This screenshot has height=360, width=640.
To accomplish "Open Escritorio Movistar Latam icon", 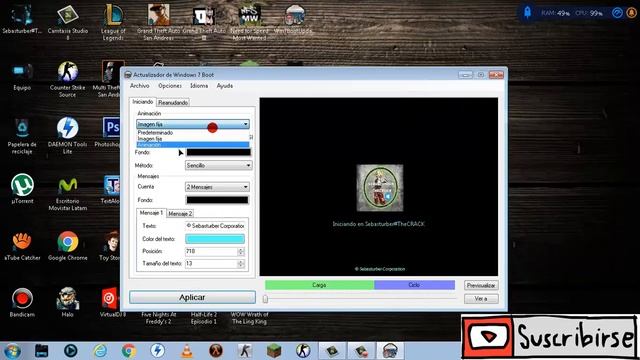I will tap(68, 193).
